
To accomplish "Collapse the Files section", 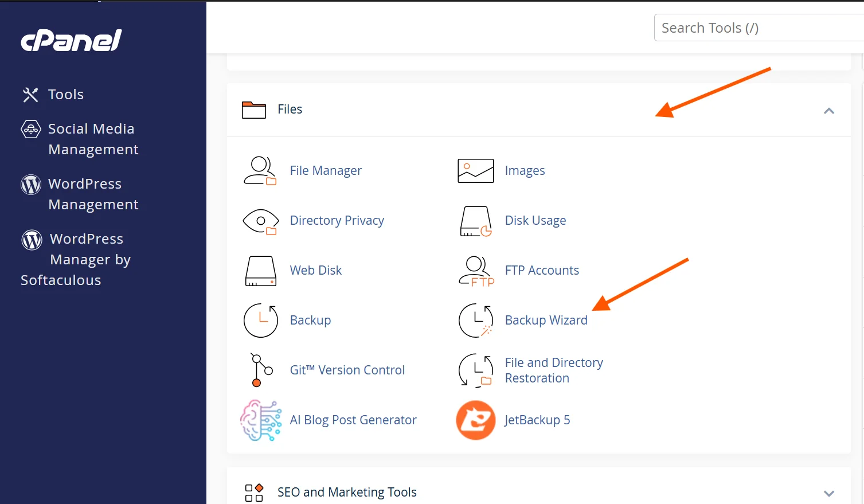I will click(x=828, y=110).
